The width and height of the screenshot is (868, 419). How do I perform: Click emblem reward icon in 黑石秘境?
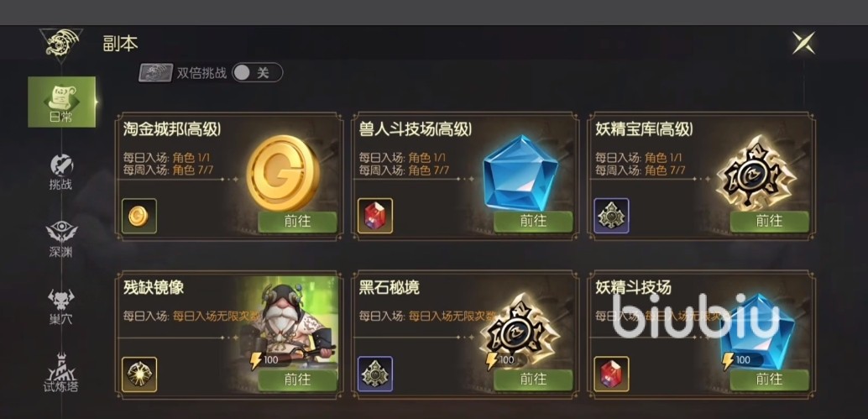(x=375, y=374)
